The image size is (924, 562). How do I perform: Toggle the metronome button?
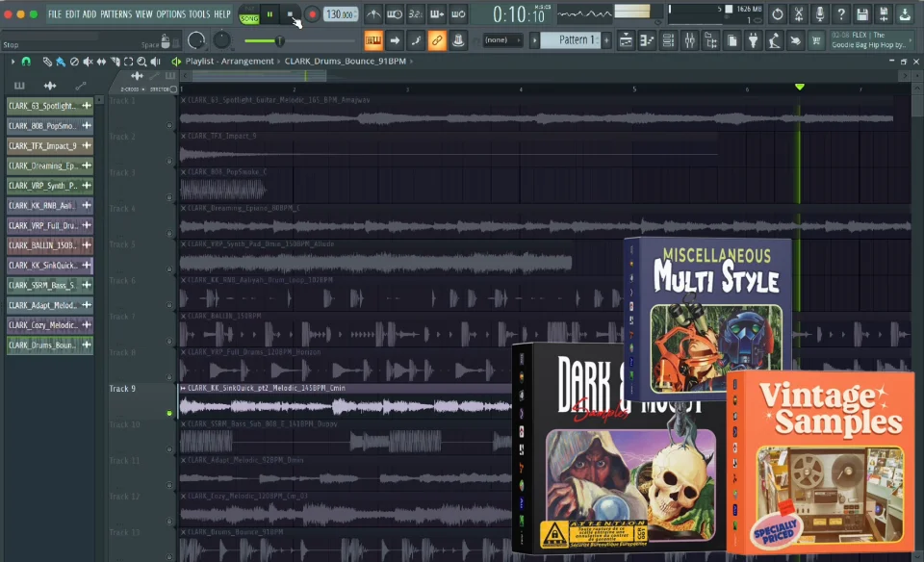point(373,14)
